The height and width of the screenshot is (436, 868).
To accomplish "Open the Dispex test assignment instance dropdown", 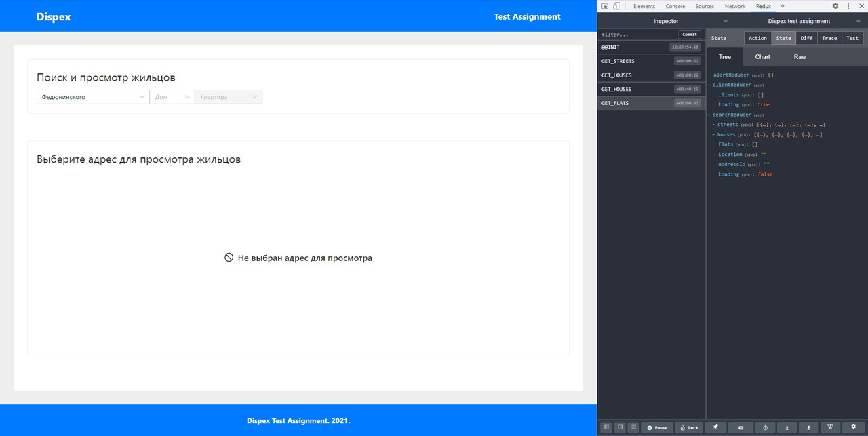I will (799, 21).
